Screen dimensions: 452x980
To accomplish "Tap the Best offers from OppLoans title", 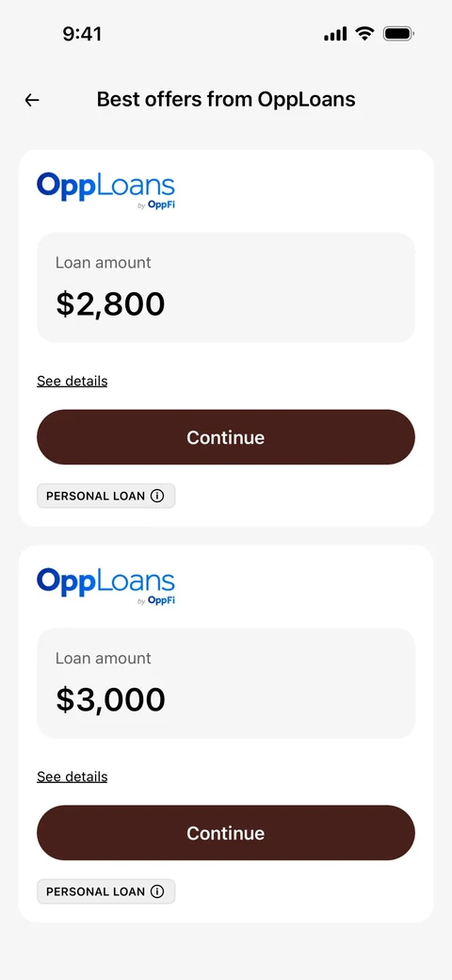I will (226, 99).
